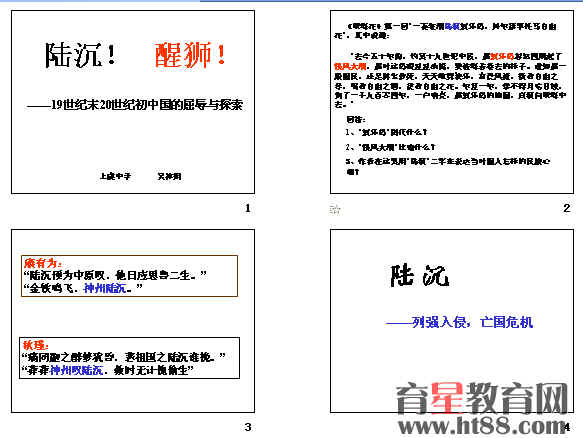Click the red 醒狮！ title text
This screenshot has height=438, width=583.
click(x=190, y=55)
